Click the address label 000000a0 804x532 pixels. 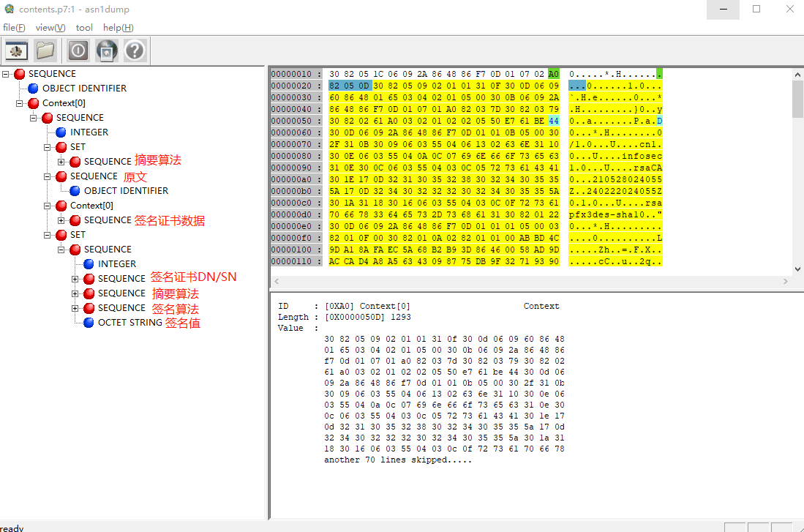[x=292, y=179]
